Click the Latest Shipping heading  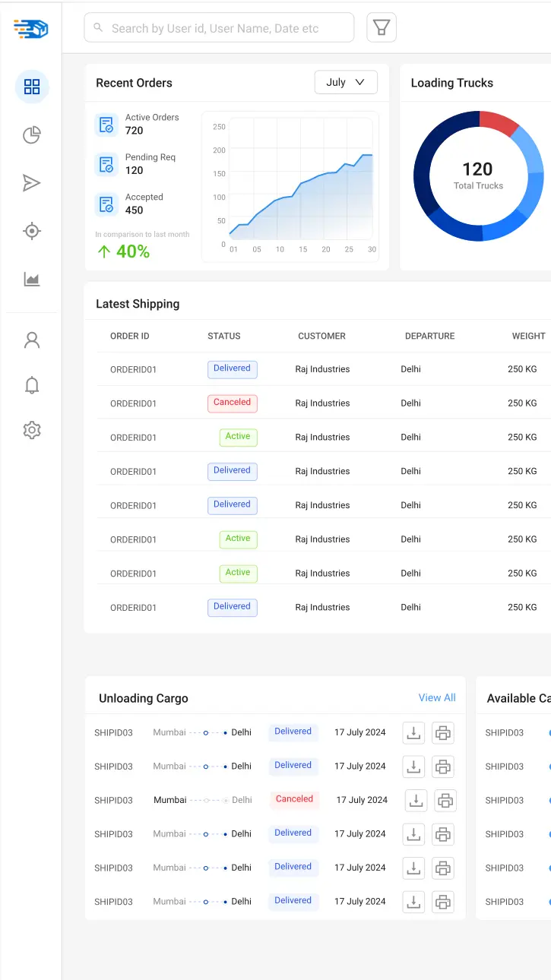point(138,304)
